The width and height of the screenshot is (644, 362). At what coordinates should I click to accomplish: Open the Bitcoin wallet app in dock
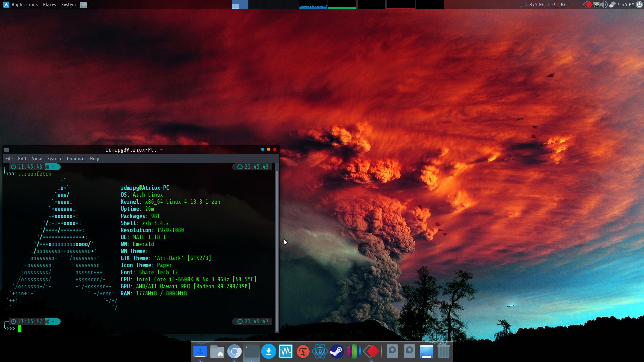coord(320,351)
